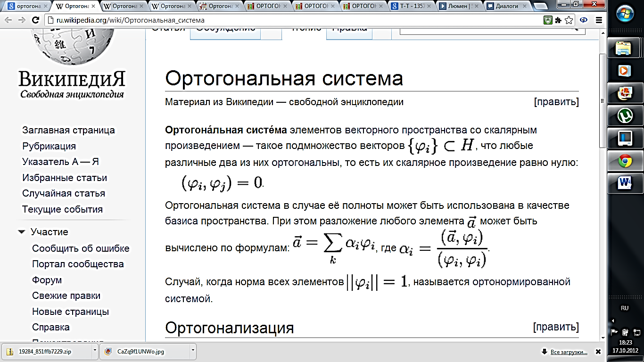Click the 'Ортогонализация' section heading
The image size is (644, 362).
click(230, 327)
